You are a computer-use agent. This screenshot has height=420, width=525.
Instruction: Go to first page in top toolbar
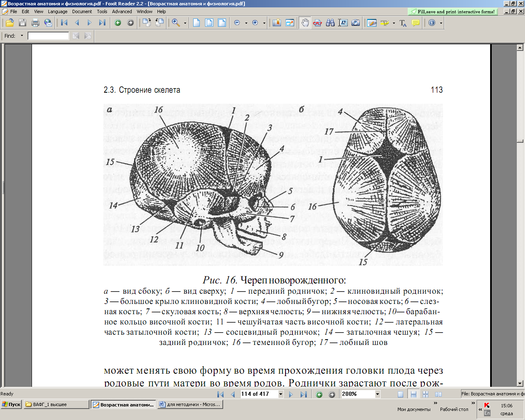(64, 23)
